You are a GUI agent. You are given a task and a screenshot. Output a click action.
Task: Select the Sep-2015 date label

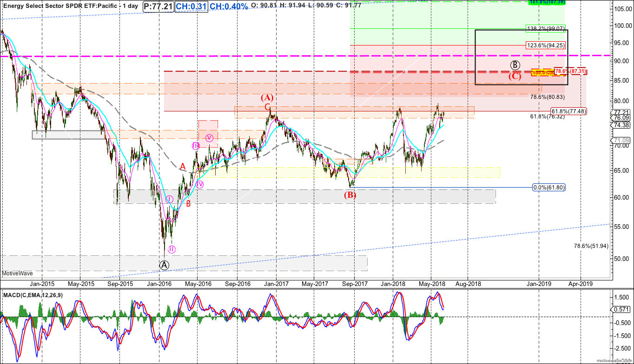point(120,283)
